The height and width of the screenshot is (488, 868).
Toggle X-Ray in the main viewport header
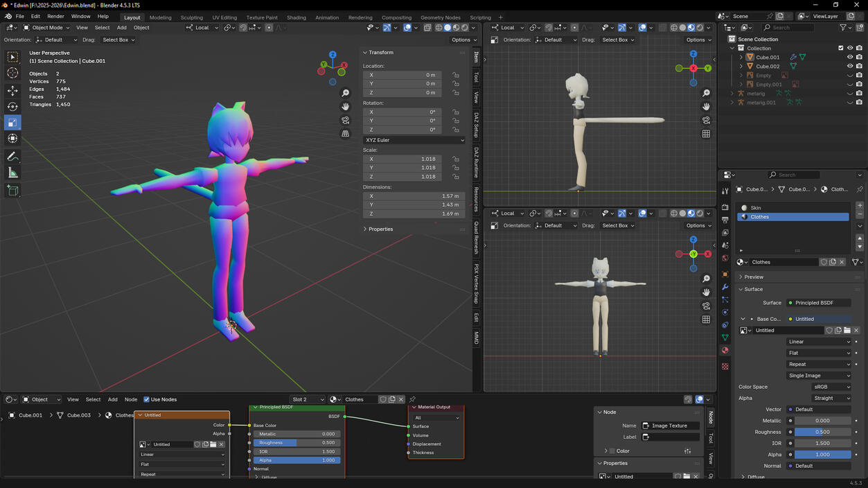pos(427,28)
